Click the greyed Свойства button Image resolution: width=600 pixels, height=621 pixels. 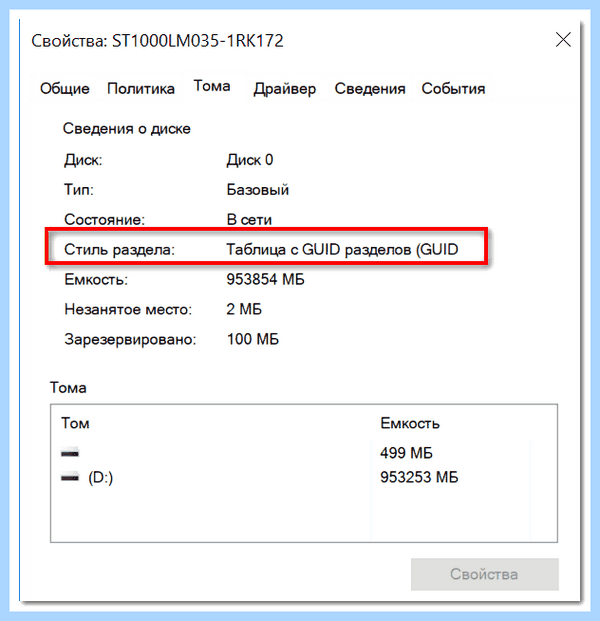tap(484, 574)
